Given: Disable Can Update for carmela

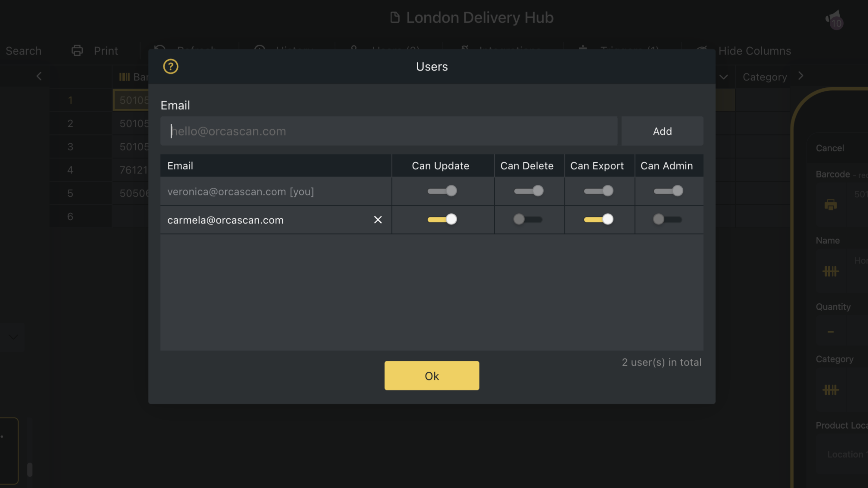Looking at the screenshot, I should pos(442,220).
